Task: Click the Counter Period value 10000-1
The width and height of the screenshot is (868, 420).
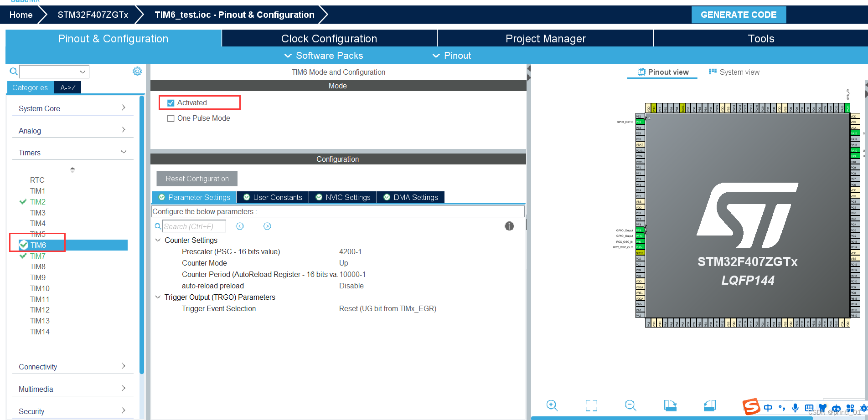Action: pyautogui.click(x=352, y=274)
